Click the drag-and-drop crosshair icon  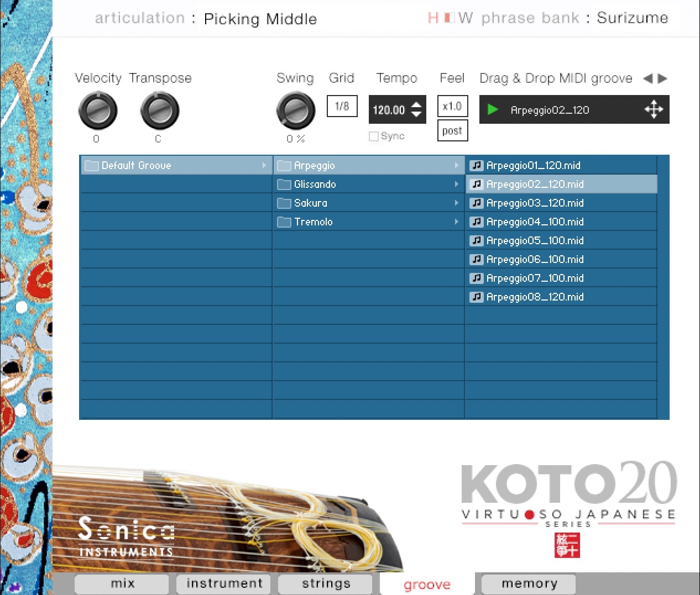(x=654, y=109)
